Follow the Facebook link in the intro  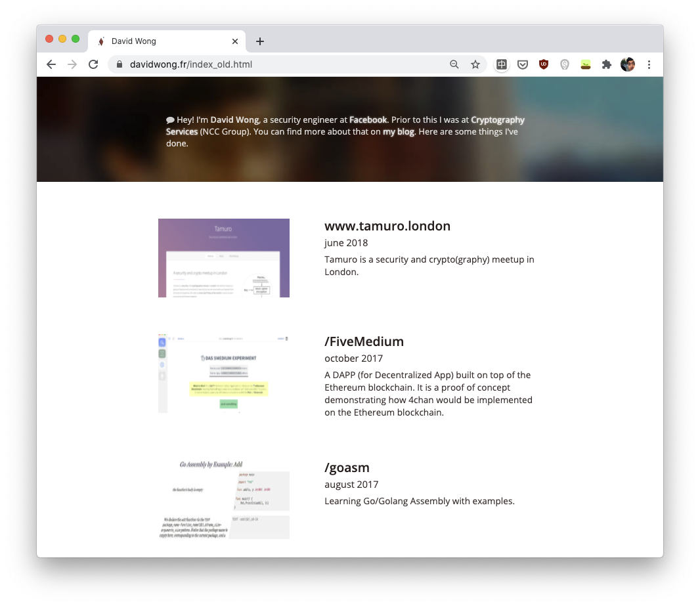(x=368, y=119)
